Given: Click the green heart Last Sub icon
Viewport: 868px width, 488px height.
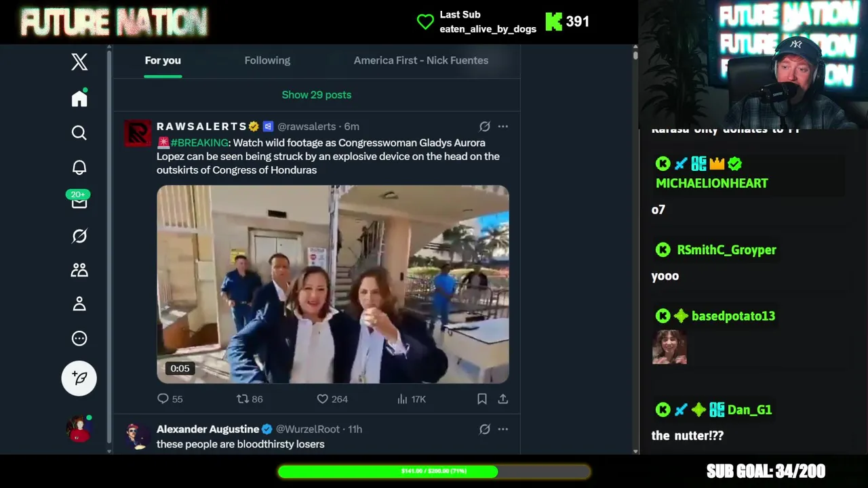Looking at the screenshot, I should point(425,22).
